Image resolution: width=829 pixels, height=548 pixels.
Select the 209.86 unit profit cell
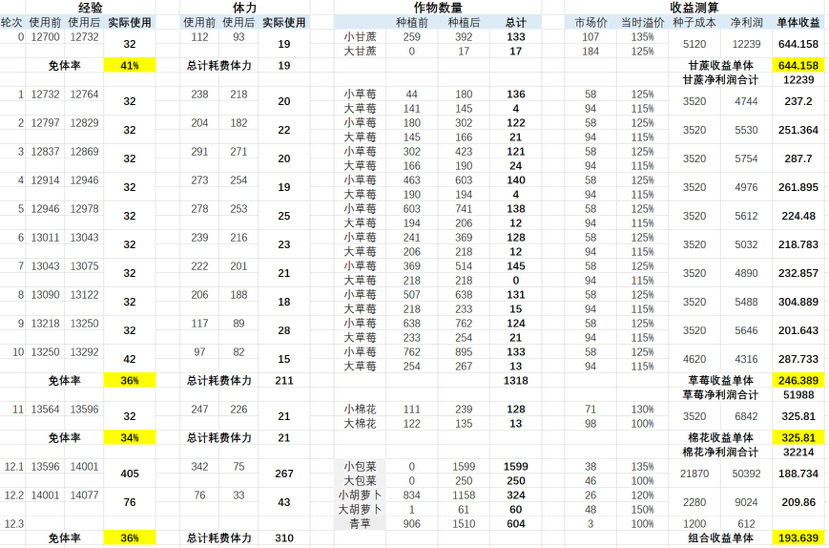point(798,502)
